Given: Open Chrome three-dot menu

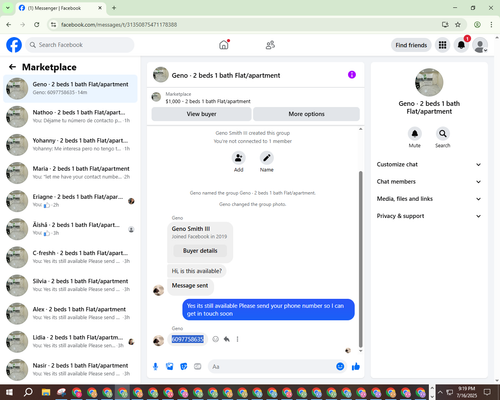Looking at the screenshot, I should [491, 25].
